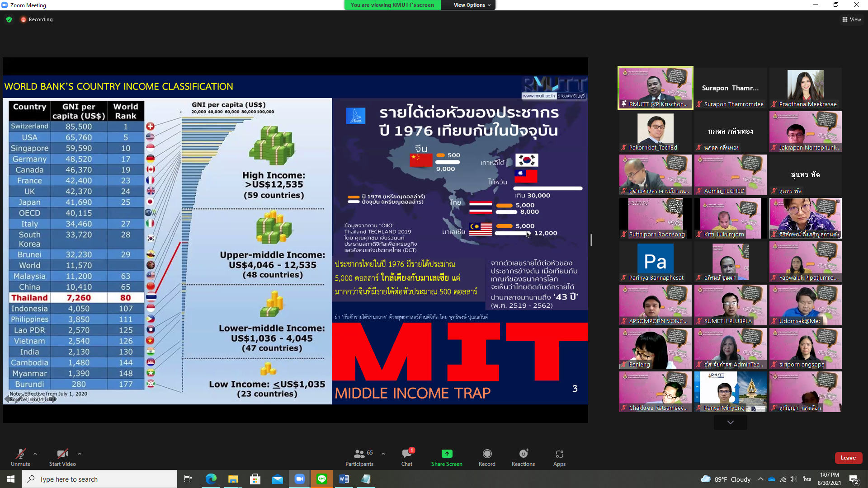The height and width of the screenshot is (488, 868).
Task: Expand video options arrow next to Start Video
Action: point(80,454)
